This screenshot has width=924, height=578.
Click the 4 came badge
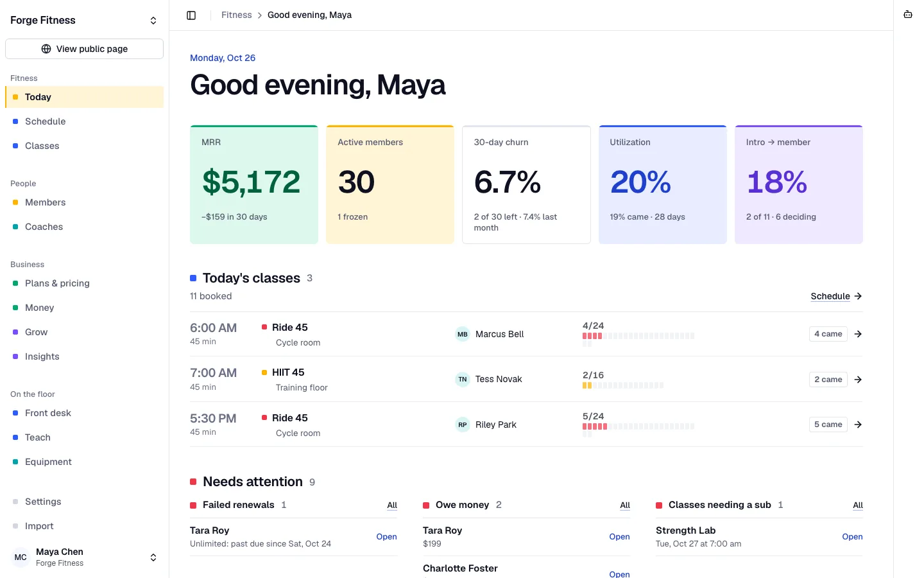(828, 334)
